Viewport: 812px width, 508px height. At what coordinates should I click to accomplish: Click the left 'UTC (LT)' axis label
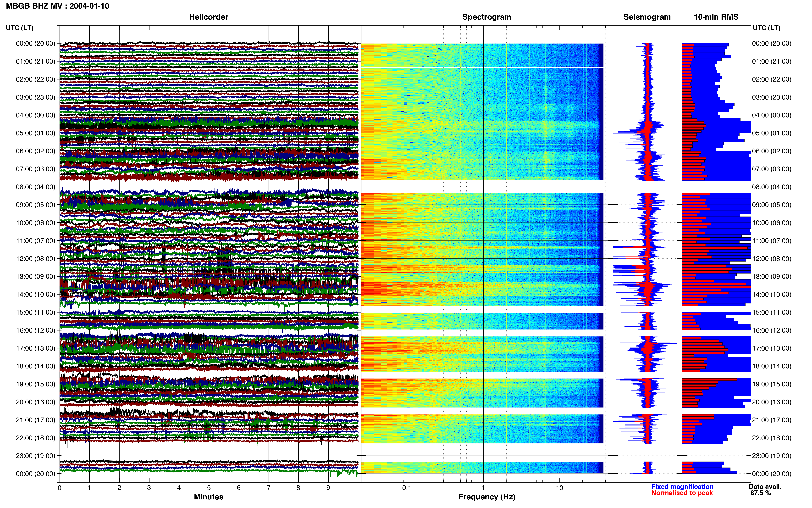point(19,28)
